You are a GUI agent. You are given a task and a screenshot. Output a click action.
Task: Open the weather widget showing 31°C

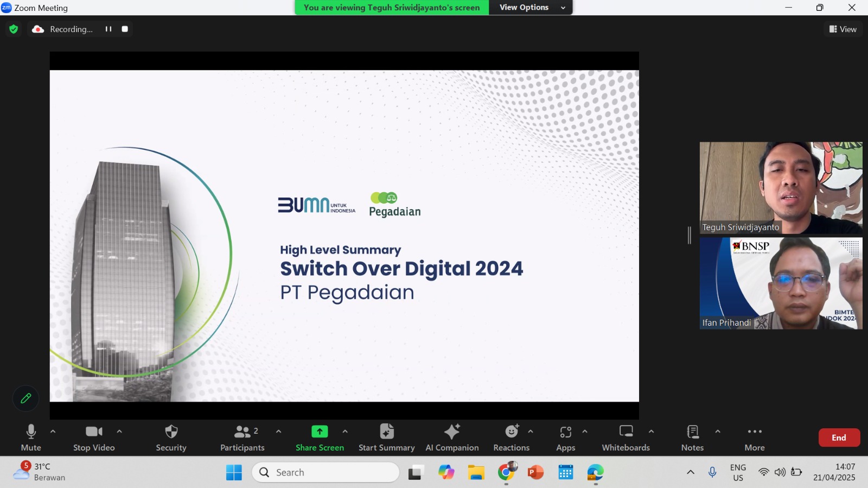tap(39, 472)
